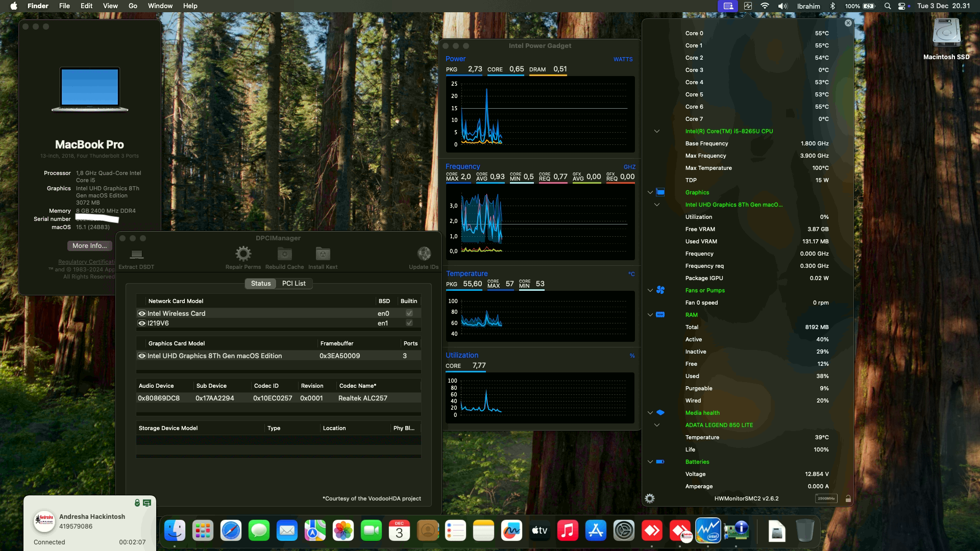Viewport: 980px width, 551px height.
Task: Collapse Intel Core i5-8265U CPU section
Action: (x=657, y=131)
